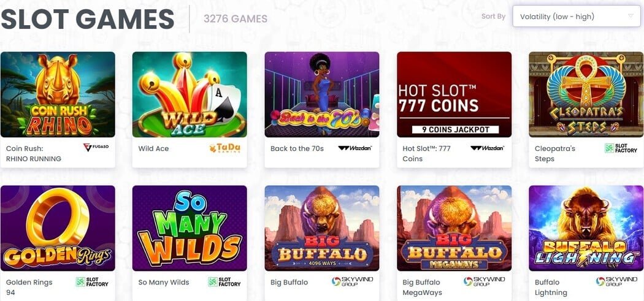Viewport: 644px width, 301px height.
Task: Launch the Back to the 70s thumbnail
Action: pos(322,94)
